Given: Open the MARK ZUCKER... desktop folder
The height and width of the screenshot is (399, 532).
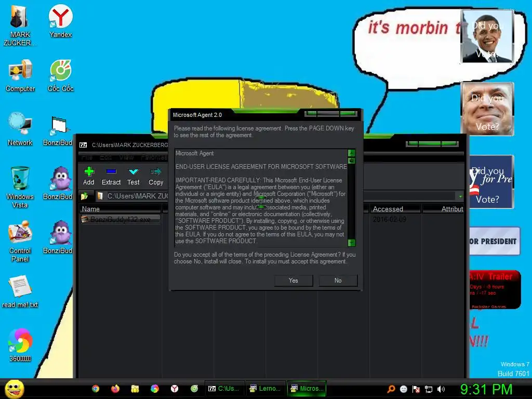Looking at the screenshot, I should coord(20,26).
